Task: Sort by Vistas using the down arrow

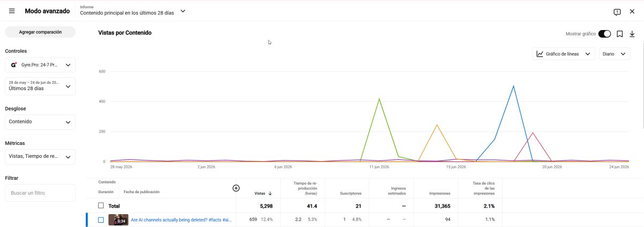Action: pos(270,193)
